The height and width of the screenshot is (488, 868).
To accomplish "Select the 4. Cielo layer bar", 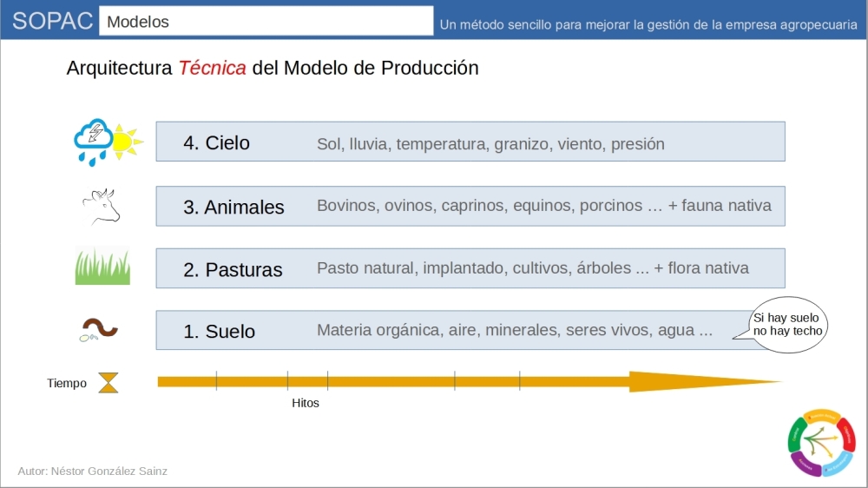I will pyautogui.click(x=470, y=142).
